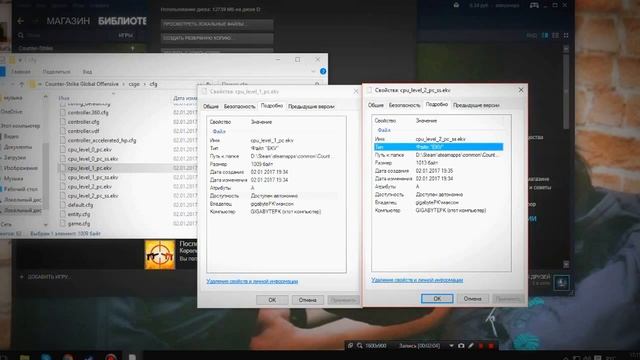Open the МАГАЗИН tab in Steam
The image size is (640, 360).
coord(68,21)
